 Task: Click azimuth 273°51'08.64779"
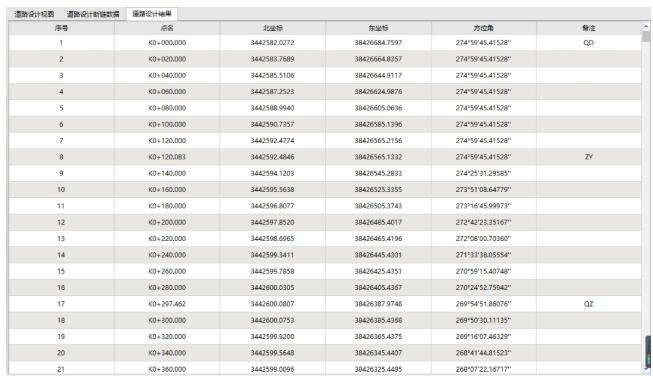[484, 189]
